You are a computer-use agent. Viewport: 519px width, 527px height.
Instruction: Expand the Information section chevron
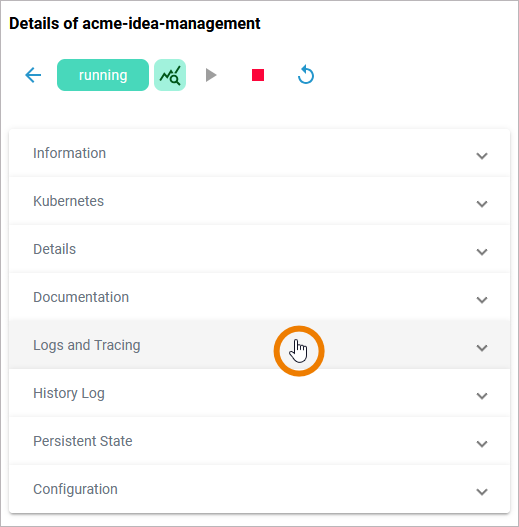point(482,156)
